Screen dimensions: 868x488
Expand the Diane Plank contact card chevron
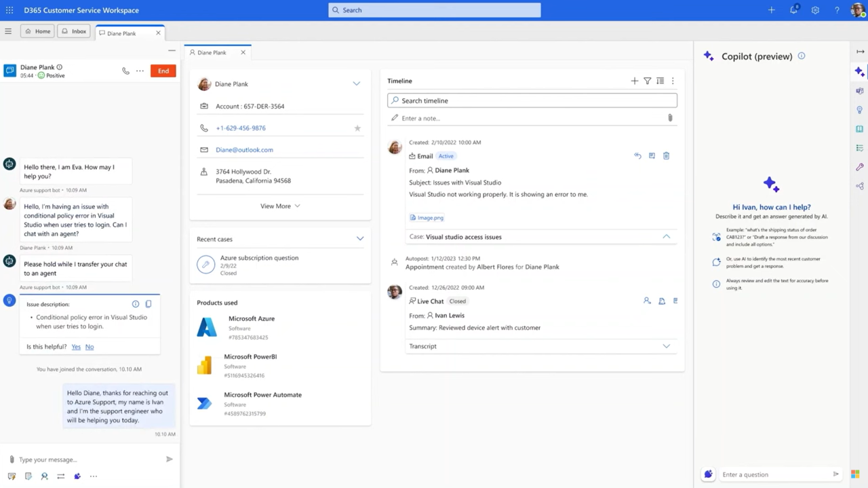pyautogui.click(x=356, y=84)
